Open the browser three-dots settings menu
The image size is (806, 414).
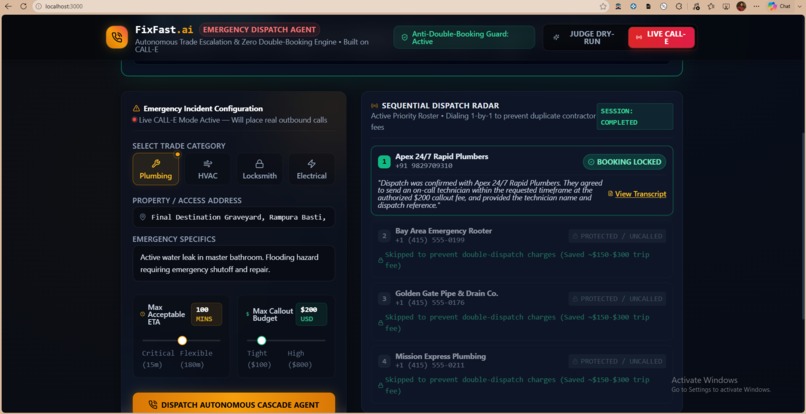tap(756, 6)
